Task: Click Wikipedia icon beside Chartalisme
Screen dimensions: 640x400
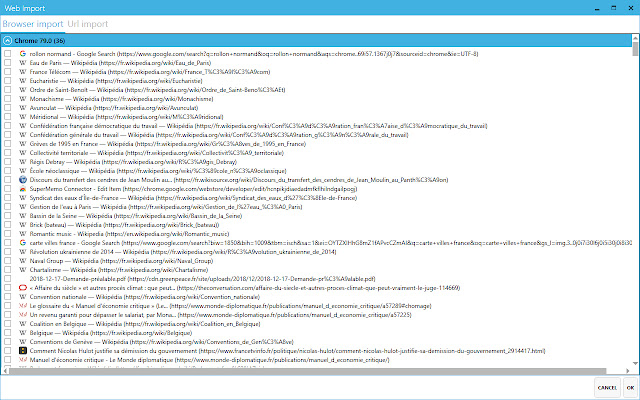Action: (23, 269)
